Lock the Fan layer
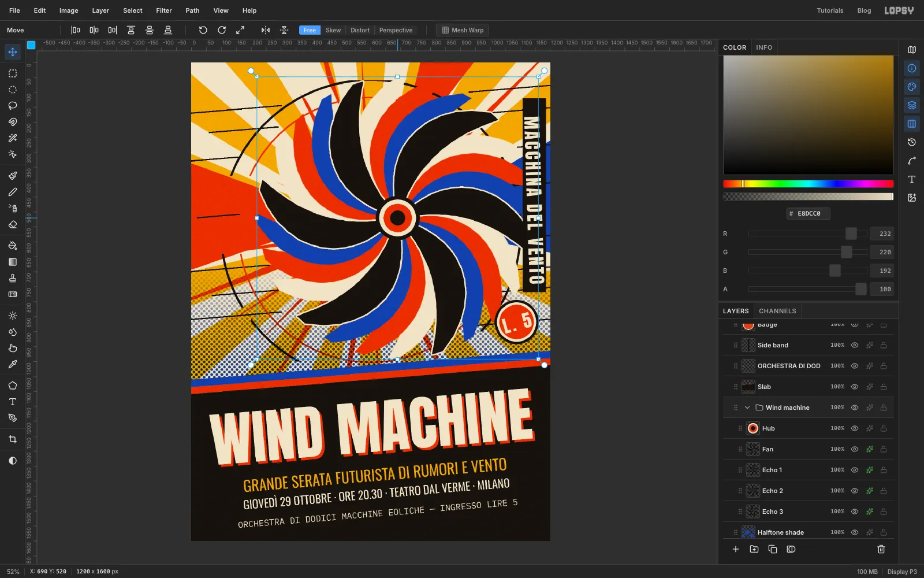 click(x=884, y=449)
